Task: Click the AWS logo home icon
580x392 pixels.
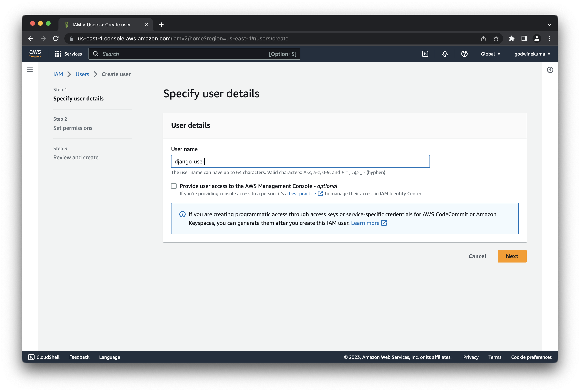Action: [35, 53]
